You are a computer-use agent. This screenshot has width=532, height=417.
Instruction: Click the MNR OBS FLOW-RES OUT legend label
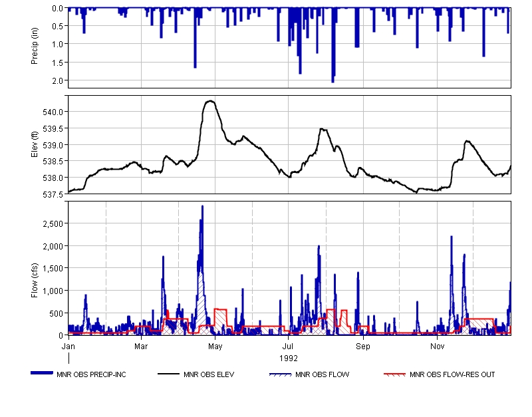coord(452,374)
